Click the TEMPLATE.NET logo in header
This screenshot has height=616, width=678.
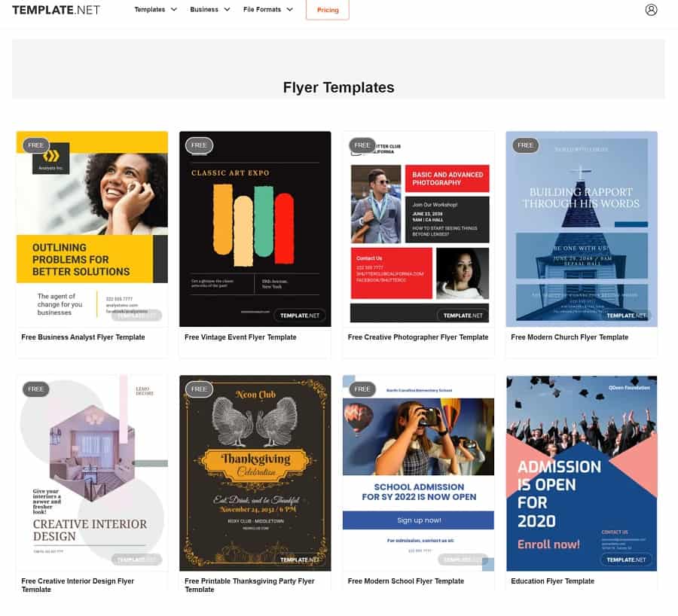pos(56,10)
